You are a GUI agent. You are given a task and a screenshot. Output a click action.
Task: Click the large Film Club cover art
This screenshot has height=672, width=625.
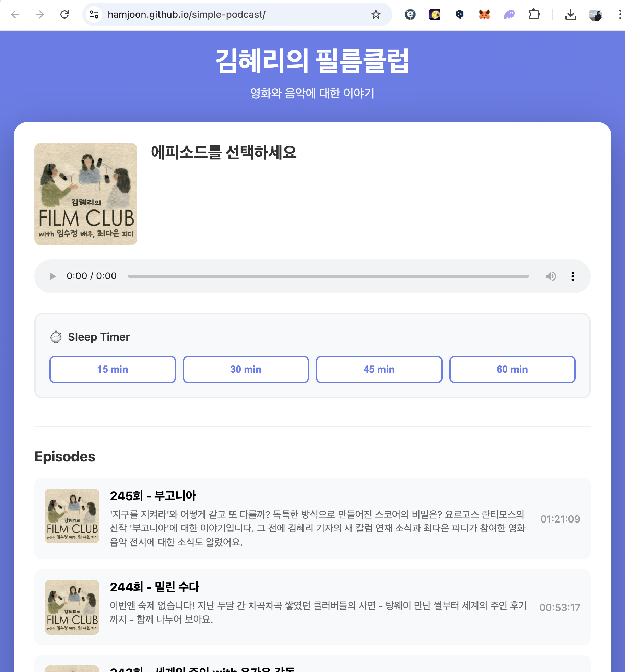click(x=86, y=194)
